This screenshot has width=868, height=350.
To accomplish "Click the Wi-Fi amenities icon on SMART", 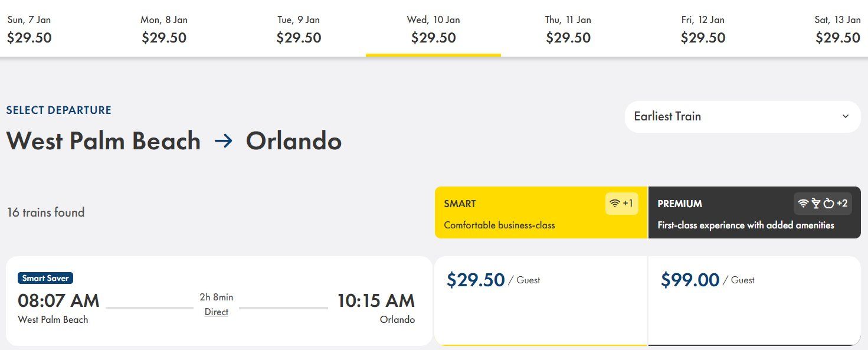I will click(x=615, y=204).
